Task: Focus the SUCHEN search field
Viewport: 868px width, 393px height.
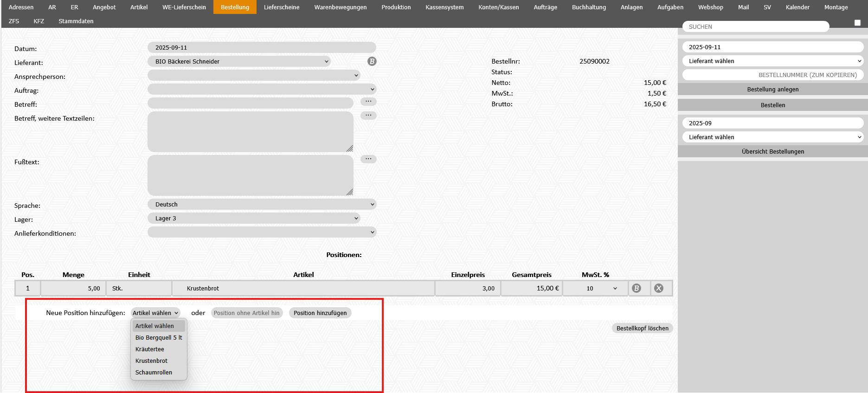Action: point(756,27)
